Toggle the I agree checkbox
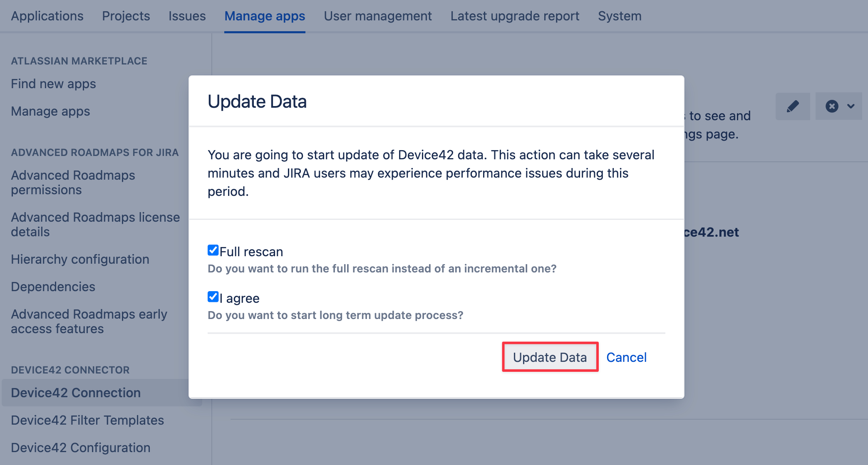This screenshot has width=868, height=465. click(213, 297)
